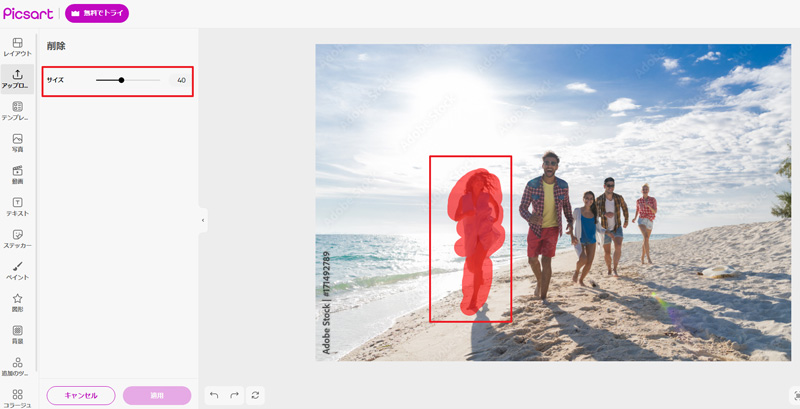The width and height of the screenshot is (800, 409).
Task: Select the ペイント paint brush tool
Action: 17,270
